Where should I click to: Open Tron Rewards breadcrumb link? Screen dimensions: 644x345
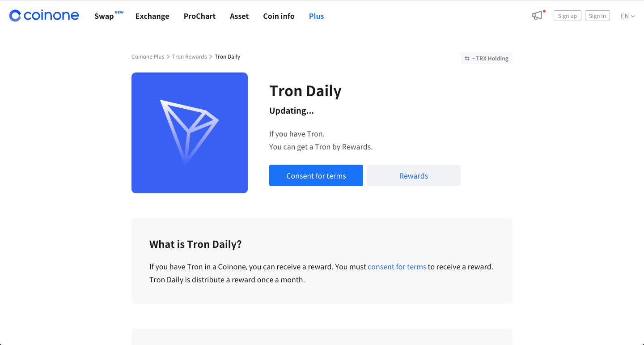189,57
